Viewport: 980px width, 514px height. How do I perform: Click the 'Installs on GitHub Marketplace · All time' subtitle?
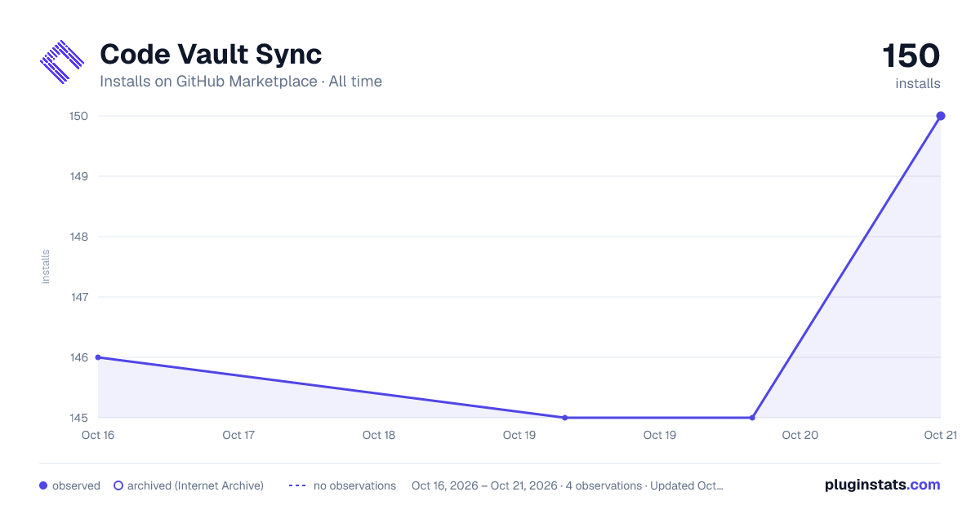[241, 82]
